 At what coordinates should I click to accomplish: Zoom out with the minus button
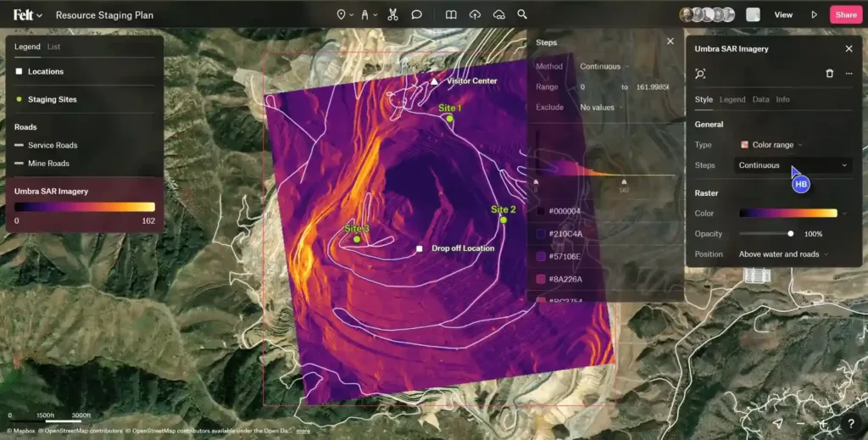click(801, 423)
